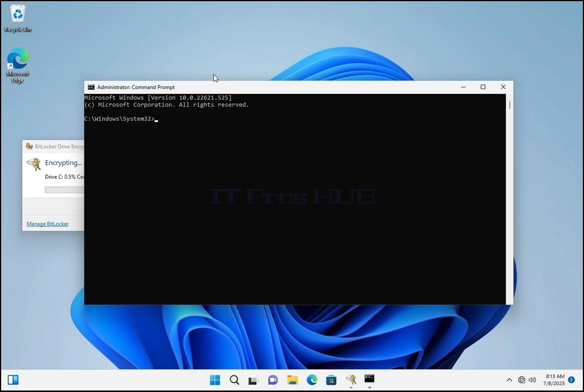584x392 pixels.
Task: Open Task View on the taskbar
Action: 253,380
